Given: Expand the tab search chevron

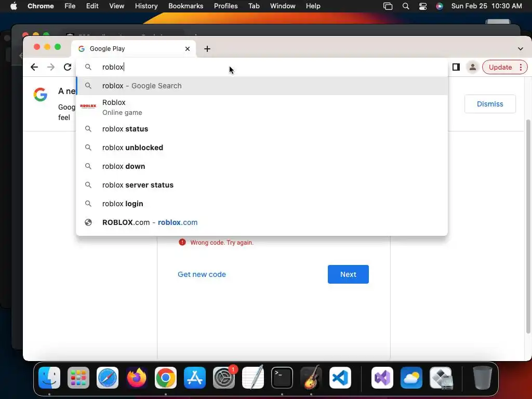Looking at the screenshot, I should click(x=520, y=49).
